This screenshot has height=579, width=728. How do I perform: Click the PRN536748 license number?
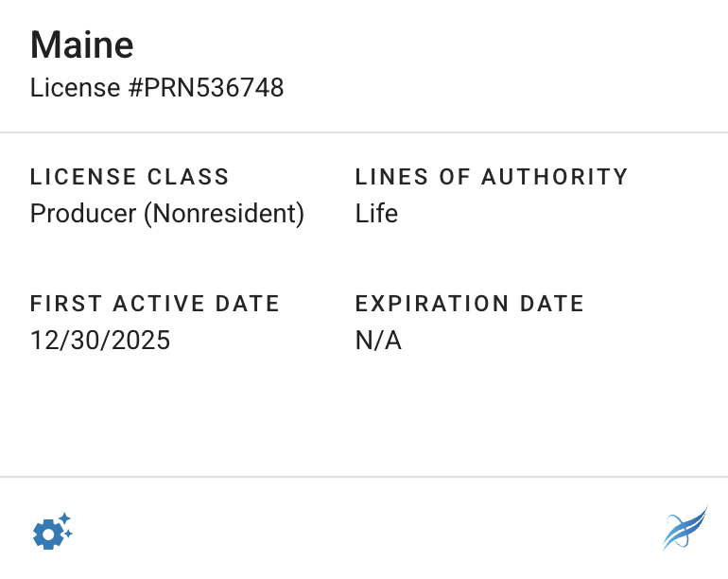[207, 88]
